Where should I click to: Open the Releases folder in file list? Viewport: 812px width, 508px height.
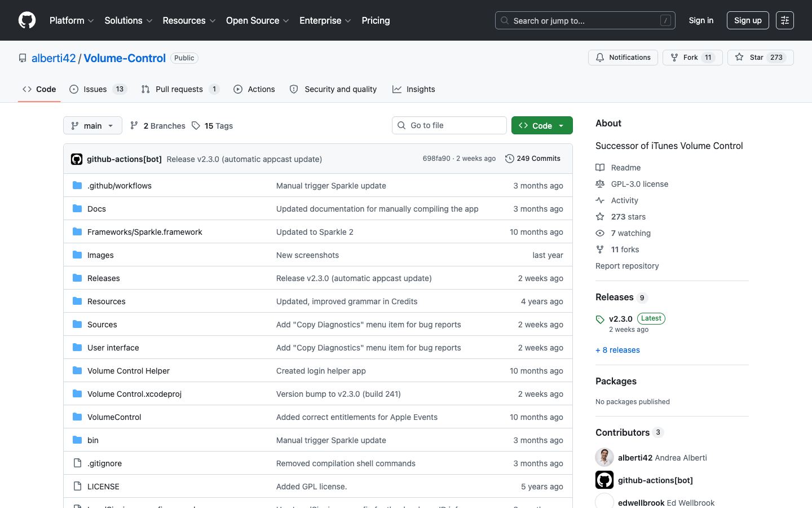(104, 278)
